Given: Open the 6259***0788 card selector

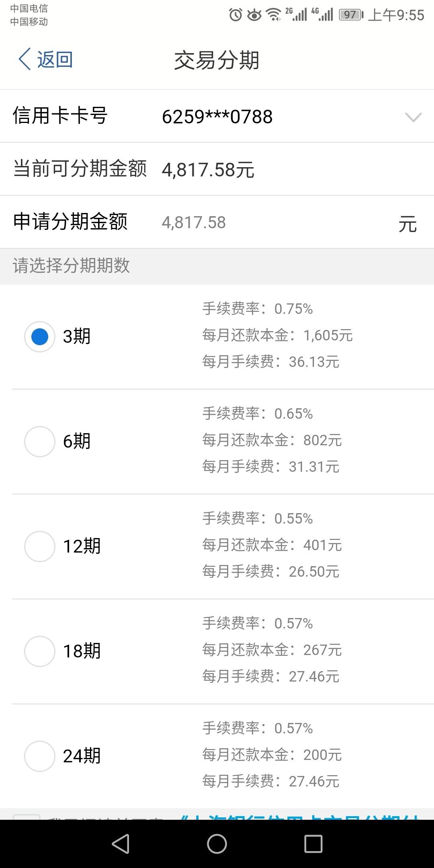Looking at the screenshot, I should pyautogui.click(x=217, y=117).
